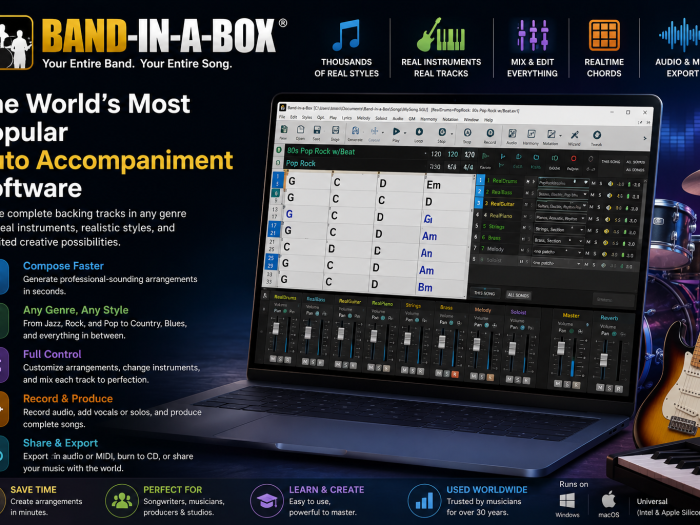Screen dimensions: 700x525
Task: Click the Generate toolbar icon
Action: pos(355,131)
